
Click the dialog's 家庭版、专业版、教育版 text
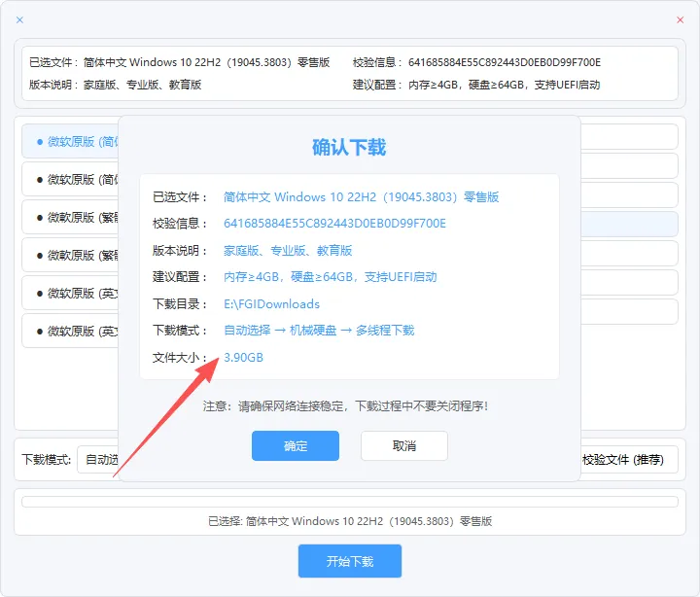(288, 251)
